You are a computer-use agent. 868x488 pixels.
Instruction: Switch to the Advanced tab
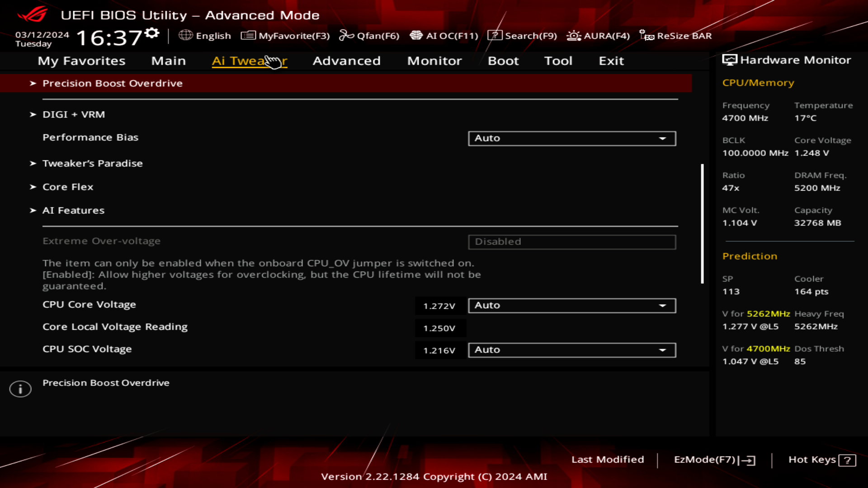[x=346, y=61]
